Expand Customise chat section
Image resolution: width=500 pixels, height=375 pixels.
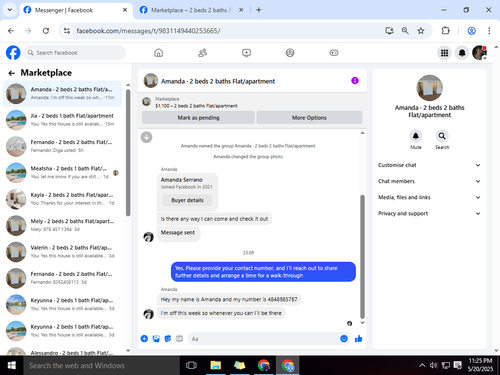point(429,165)
